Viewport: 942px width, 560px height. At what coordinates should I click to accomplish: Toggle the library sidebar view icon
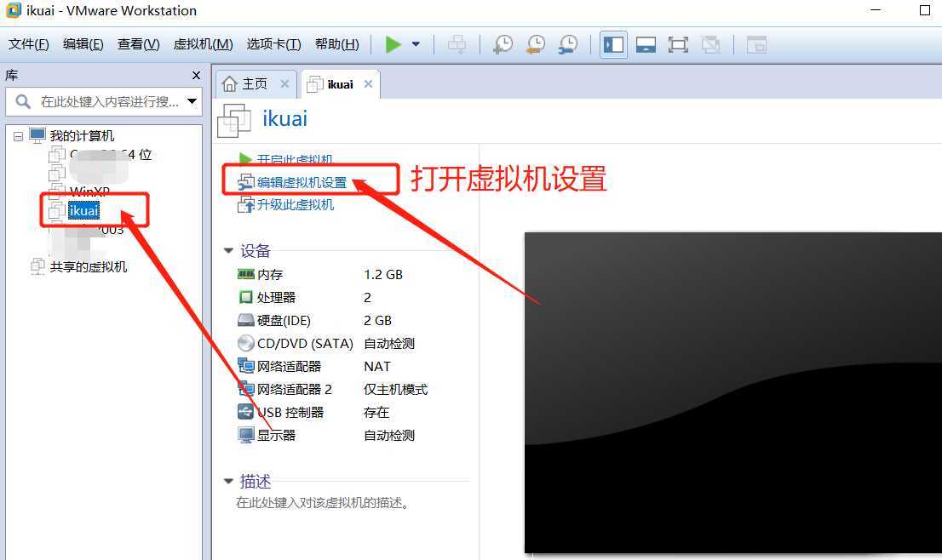click(613, 44)
